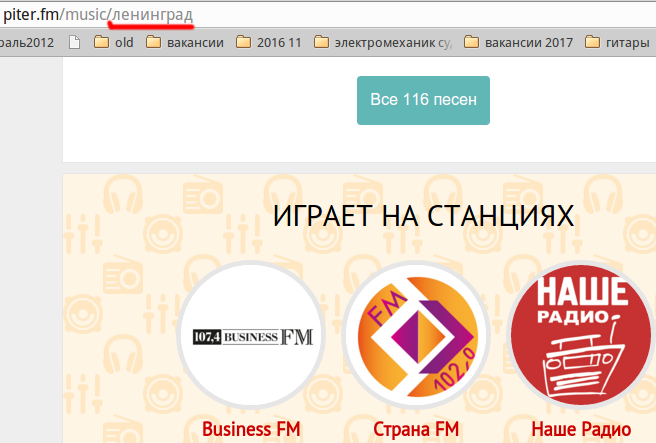Follow the 'Business FM' link

(251, 429)
